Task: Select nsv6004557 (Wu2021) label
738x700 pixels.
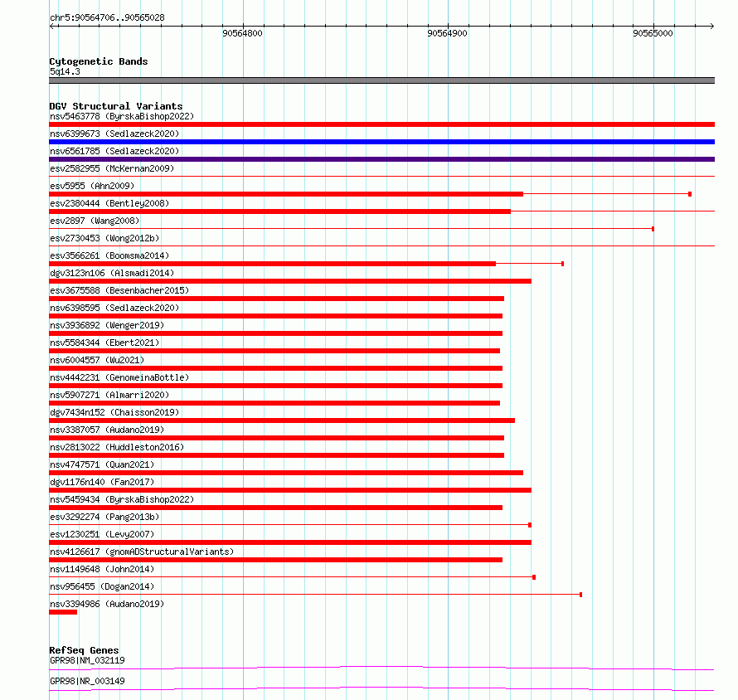Action: (x=97, y=360)
